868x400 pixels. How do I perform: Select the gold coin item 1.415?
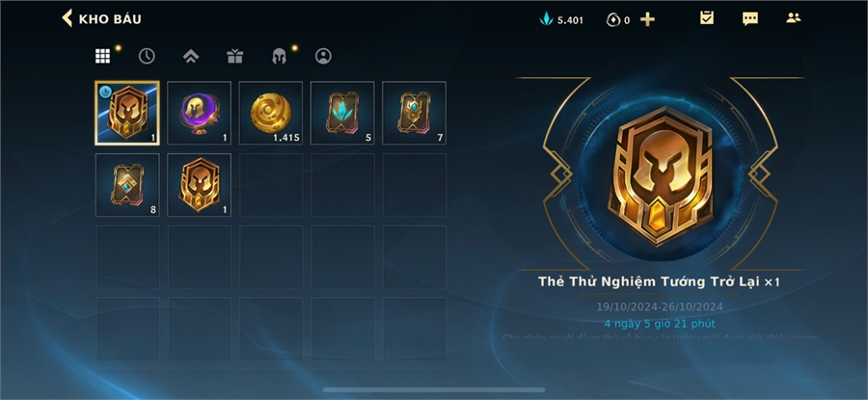pos(271,113)
